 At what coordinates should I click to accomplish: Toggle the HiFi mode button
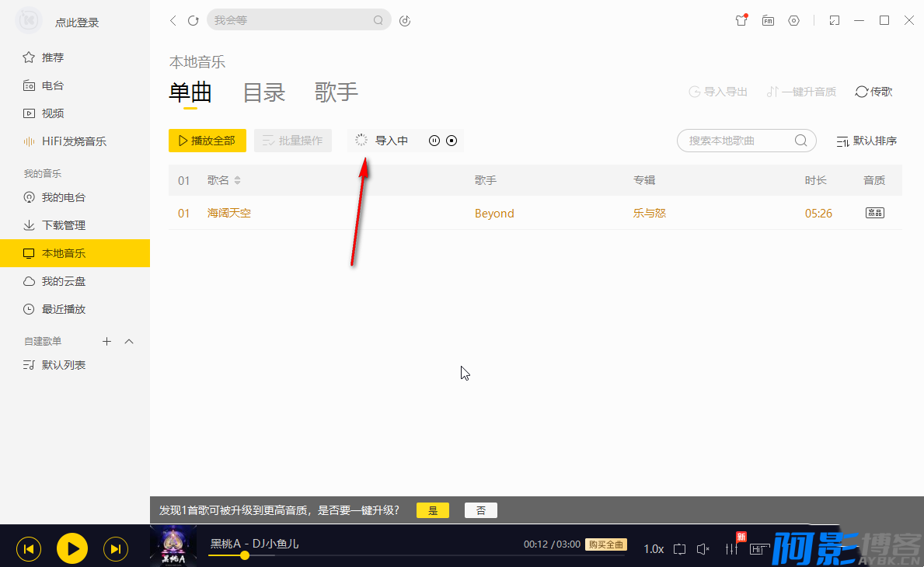757,549
